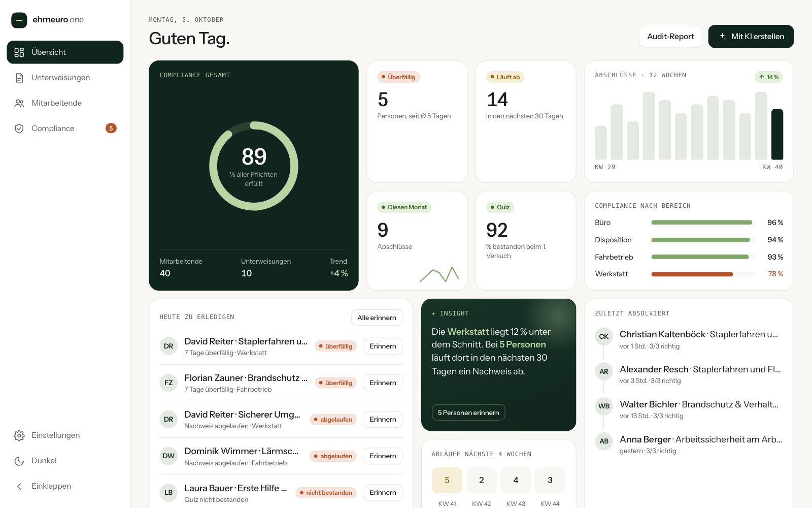This screenshot has width=812, height=508.
Task: Switch to Dunkel mode
Action: tap(65, 461)
